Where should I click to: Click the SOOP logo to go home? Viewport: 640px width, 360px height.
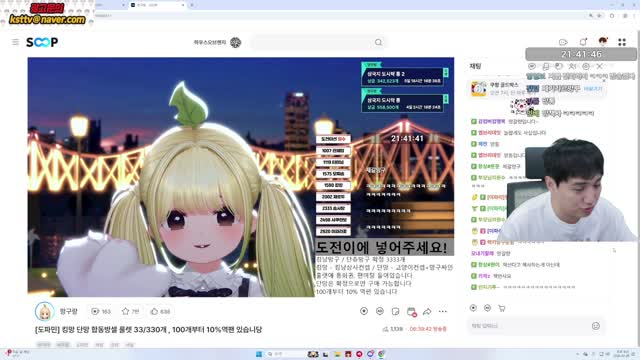pos(42,42)
